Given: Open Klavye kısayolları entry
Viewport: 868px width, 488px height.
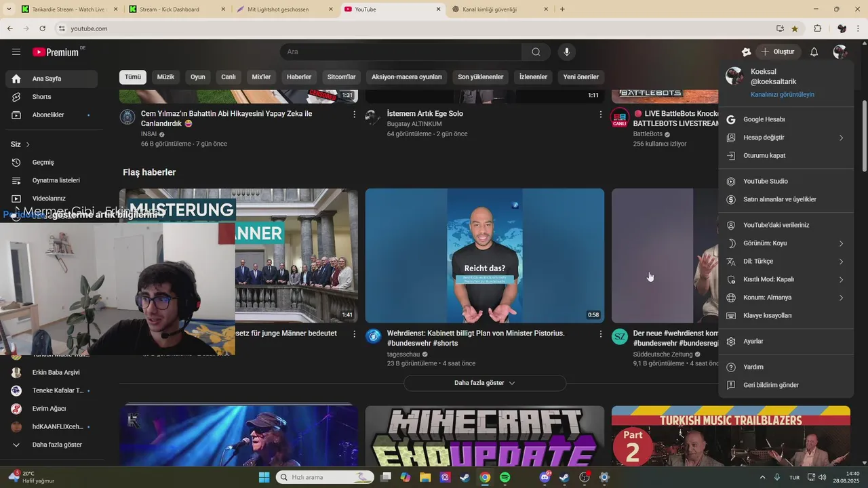Looking at the screenshot, I should tap(786, 315).
